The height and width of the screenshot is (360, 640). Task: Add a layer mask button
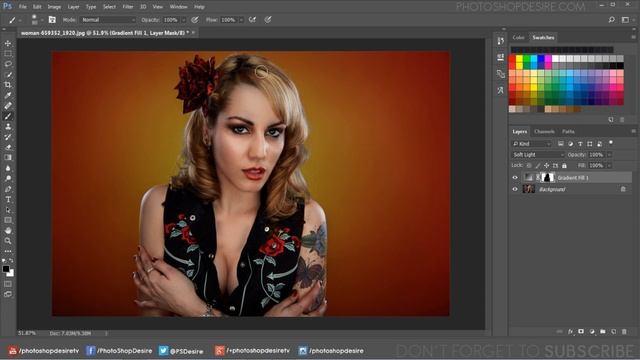pyautogui.click(x=581, y=332)
